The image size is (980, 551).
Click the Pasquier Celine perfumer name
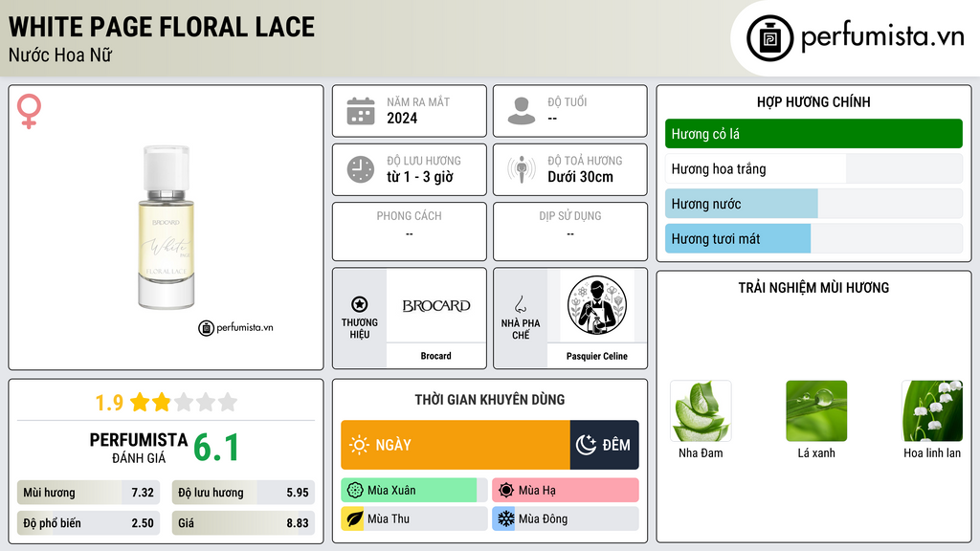[x=597, y=356]
